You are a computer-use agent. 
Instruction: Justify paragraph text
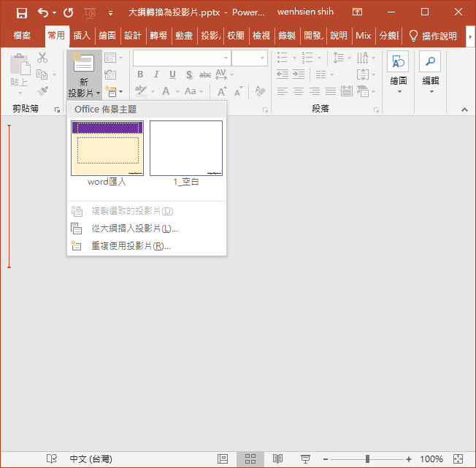pos(331,91)
